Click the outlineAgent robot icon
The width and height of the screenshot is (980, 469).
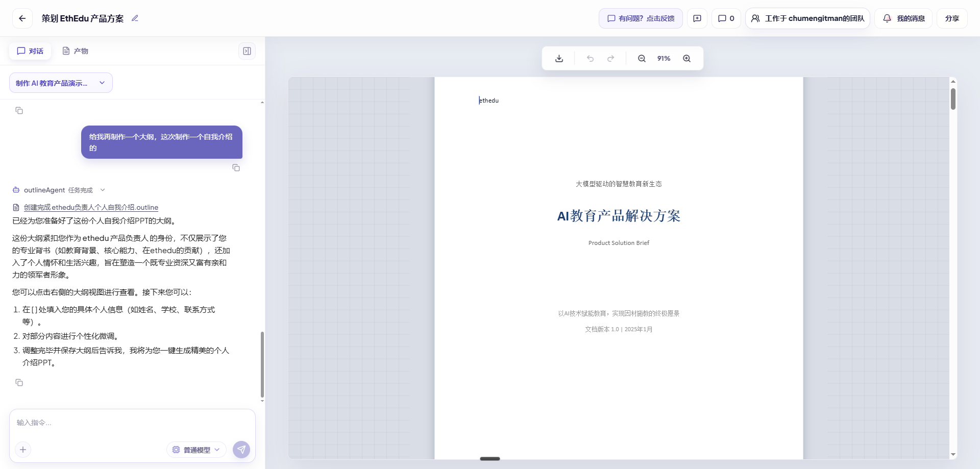point(16,190)
